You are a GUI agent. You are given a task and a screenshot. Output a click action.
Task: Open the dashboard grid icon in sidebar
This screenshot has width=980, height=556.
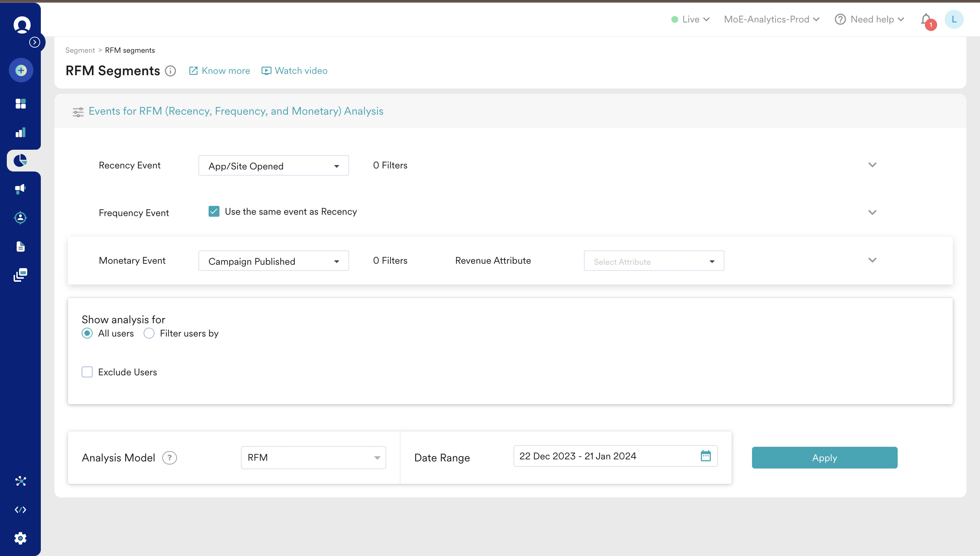[x=21, y=103]
